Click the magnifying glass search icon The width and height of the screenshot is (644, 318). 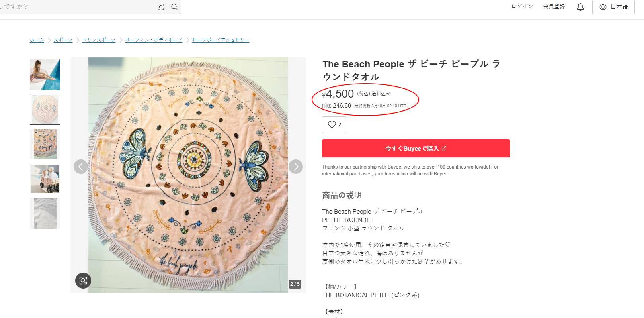pyautogui.click(x=174, y=7)
